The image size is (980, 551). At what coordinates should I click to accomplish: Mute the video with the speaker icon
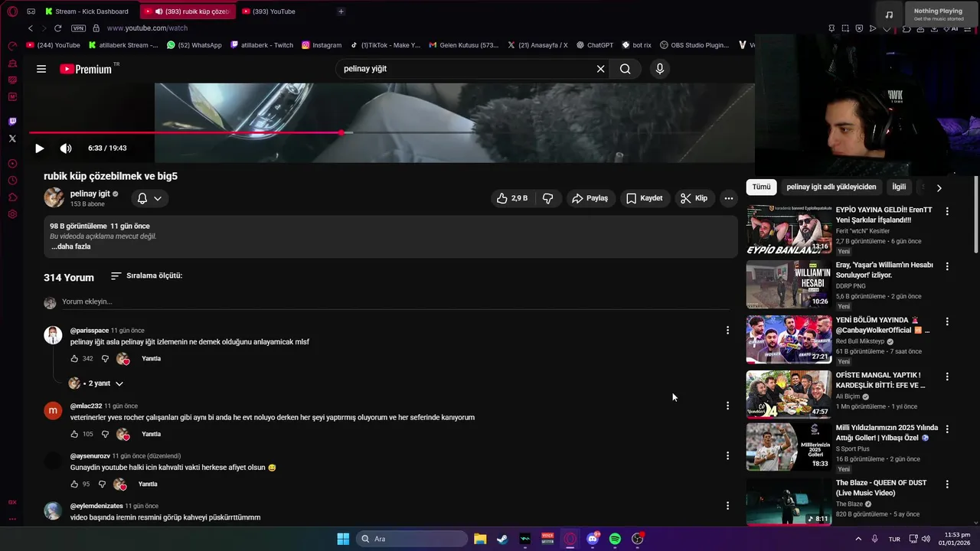[x=66, y=148]
